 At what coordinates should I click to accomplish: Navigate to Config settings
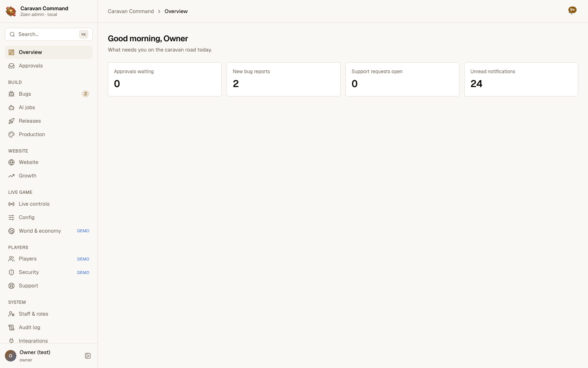click(x=49, y=218)
